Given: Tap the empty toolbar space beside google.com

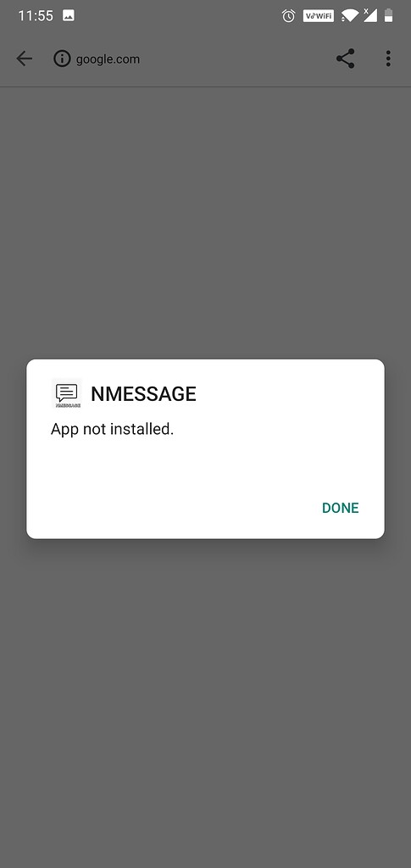Looking at the screenshot, I should point(238,58).
